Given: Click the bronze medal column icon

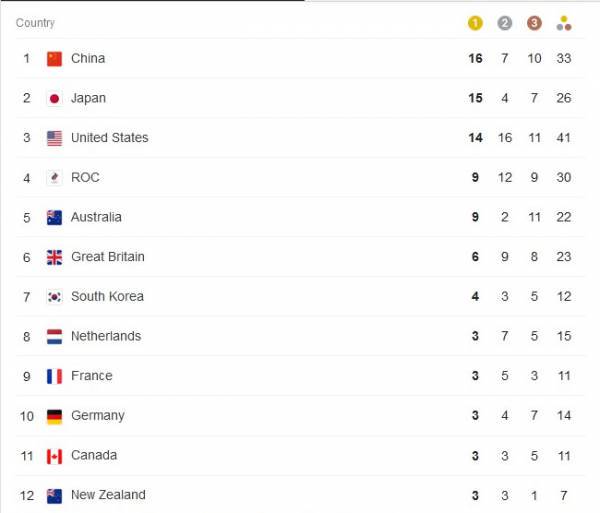Looking at the screenshot, I should click(x=534, y=23).
